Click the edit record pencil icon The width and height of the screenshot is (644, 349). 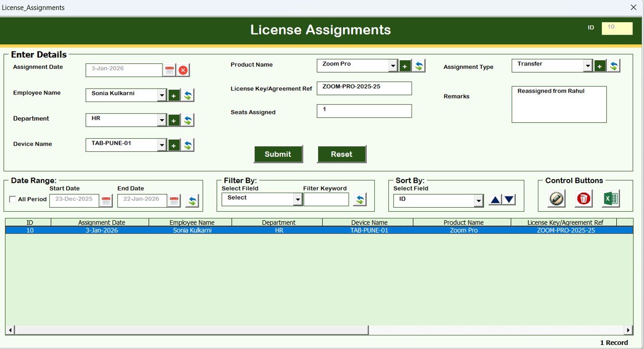coord(556,199)
